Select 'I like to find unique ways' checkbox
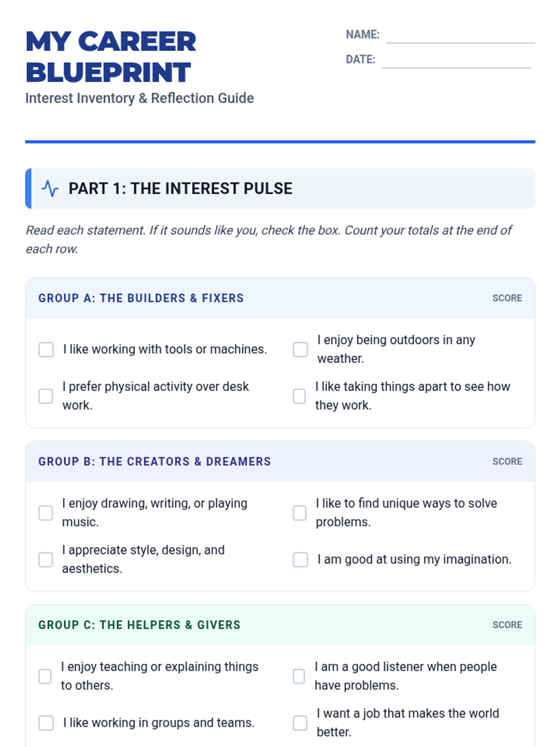Image resolution: width=560 pixels, height=747 pixels. pyautogui.click(x=300, y=513)
